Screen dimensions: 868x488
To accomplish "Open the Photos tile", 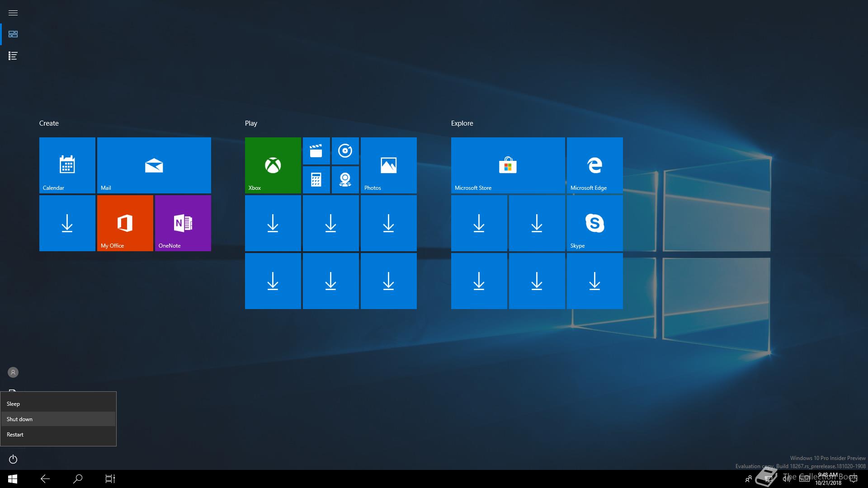I will pyautogui.click(x=389, y=165).
